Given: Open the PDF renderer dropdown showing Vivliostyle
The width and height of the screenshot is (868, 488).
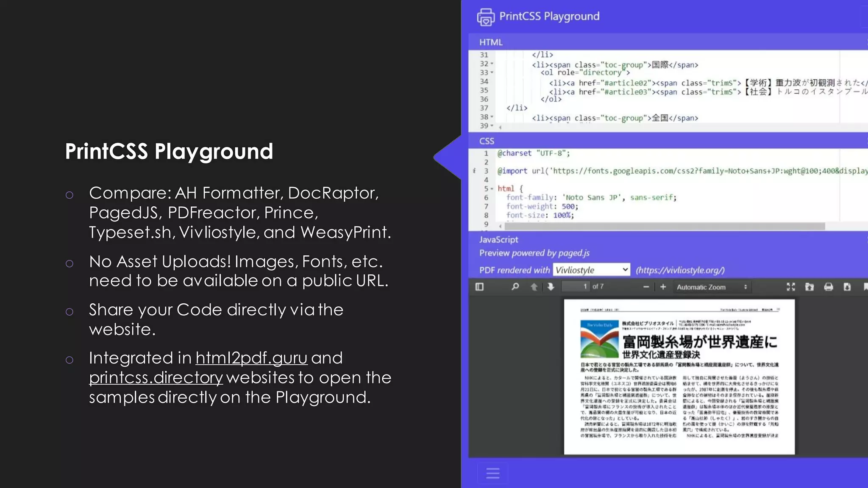Looking at the screenshot, I should (591, 270).
